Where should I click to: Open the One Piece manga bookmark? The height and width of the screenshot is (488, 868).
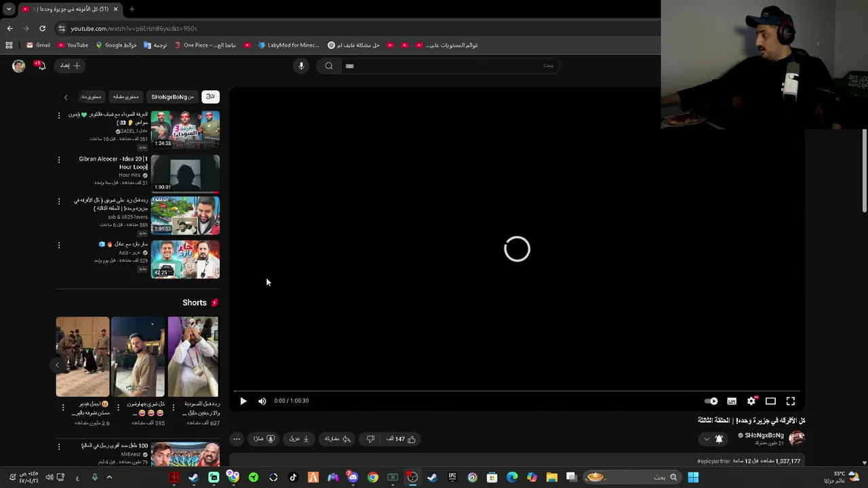205,45
